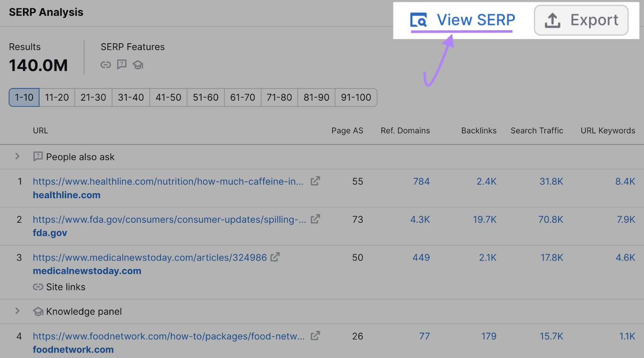Click external link icon beside fda.gov URL
The width and height of the screenshot is (644, 358).
click(315, 219)
